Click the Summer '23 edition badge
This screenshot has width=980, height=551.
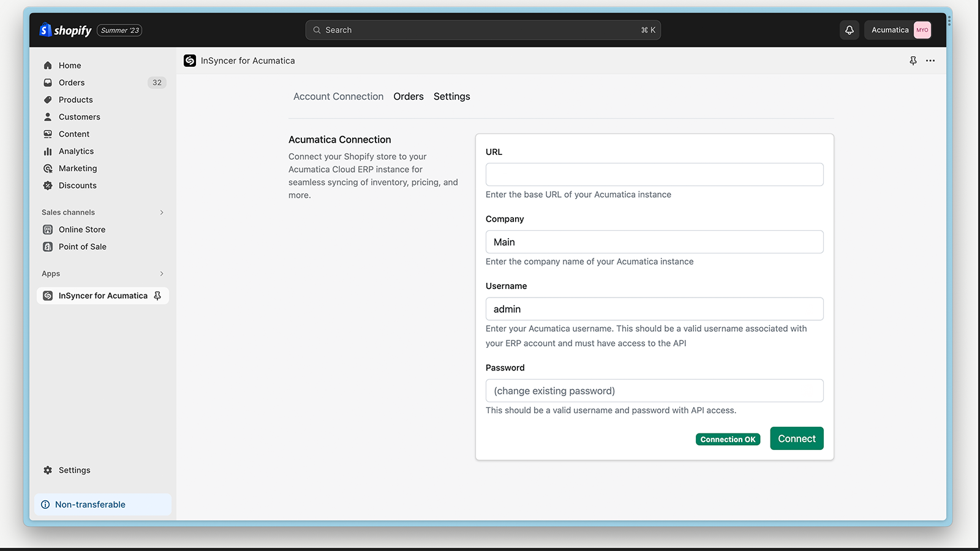tap(120, 31)
